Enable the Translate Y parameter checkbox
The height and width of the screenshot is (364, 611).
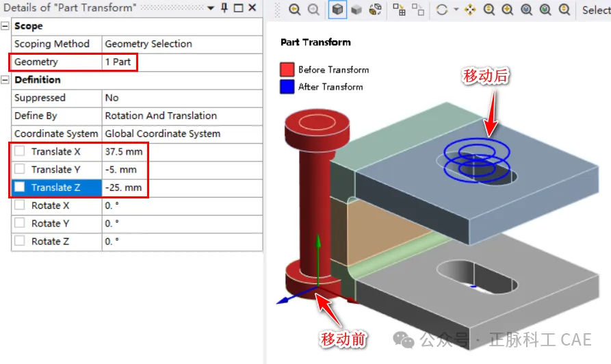point(19,170)
